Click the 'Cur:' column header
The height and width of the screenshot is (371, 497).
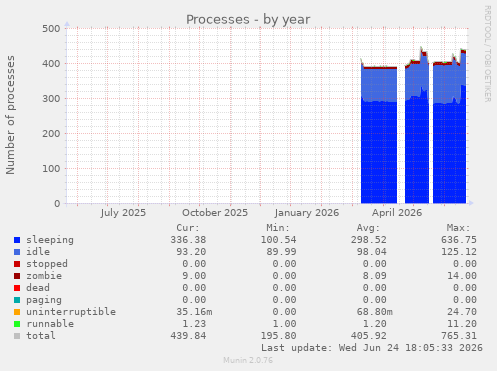(188, 228)
